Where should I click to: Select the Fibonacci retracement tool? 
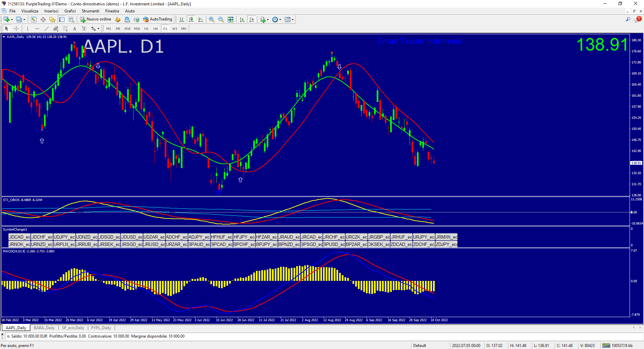click(65, 29)
